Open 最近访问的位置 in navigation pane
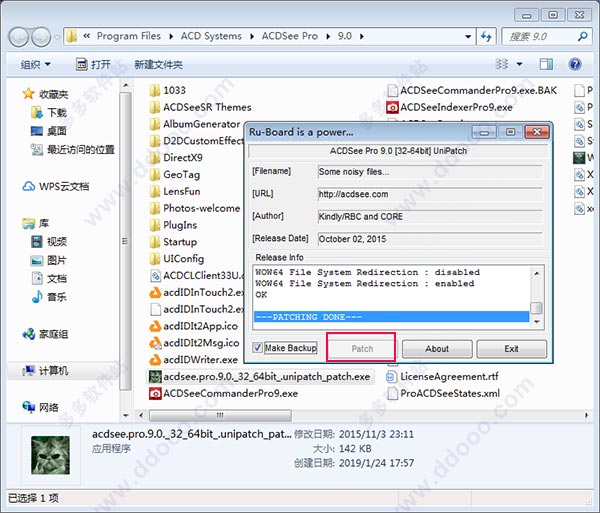600x513 pixels. coord(73,149)
